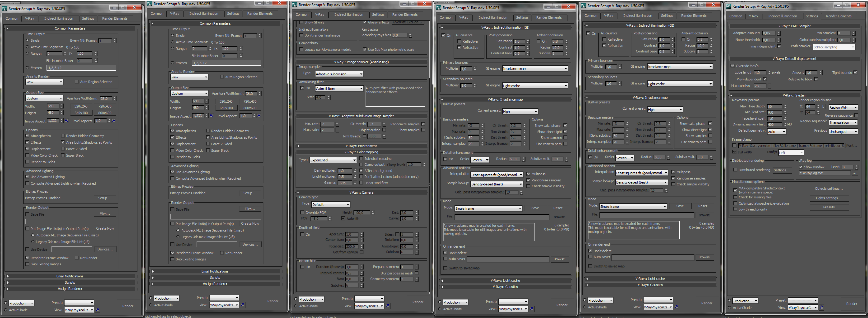Enable Sub-pixel mapping checkbox
The height and width of the screenshot is (318, 868).
[x=361, y=158]
